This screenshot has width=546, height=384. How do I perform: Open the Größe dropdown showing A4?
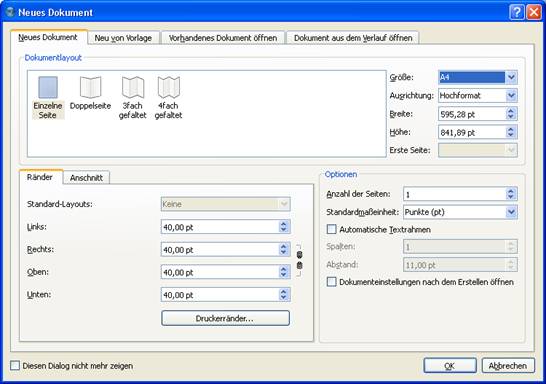coord(477,77)
